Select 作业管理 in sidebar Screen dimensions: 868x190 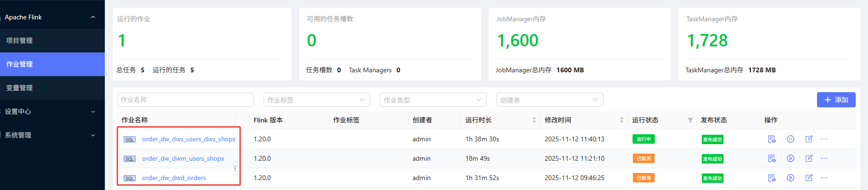coord(52,64)
